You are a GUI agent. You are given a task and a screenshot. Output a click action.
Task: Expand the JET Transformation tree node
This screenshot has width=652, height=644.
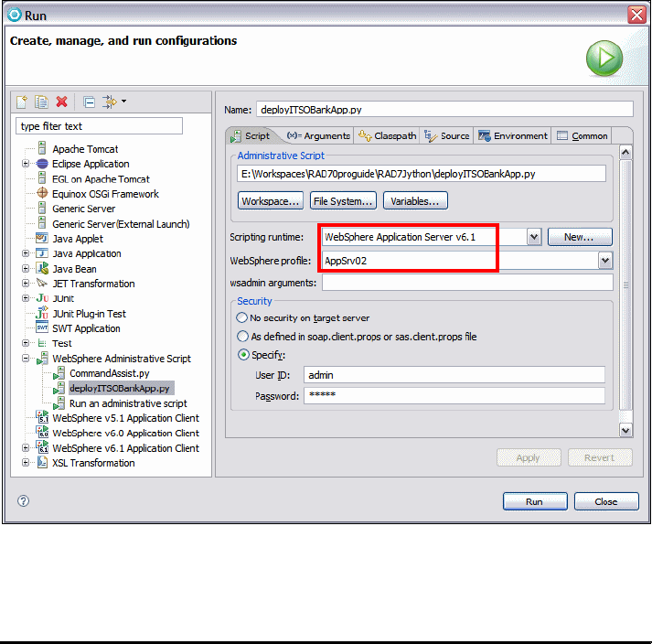coord(26,283)
